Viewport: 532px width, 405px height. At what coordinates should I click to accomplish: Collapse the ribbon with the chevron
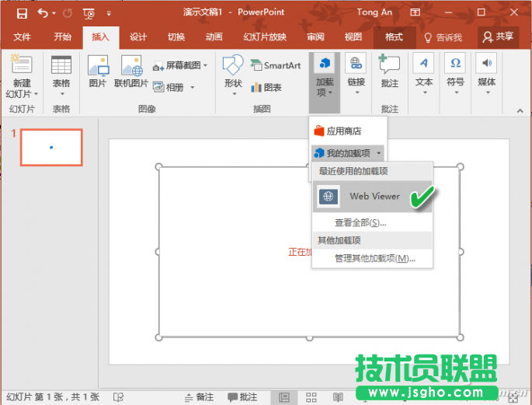click(520, 110)
